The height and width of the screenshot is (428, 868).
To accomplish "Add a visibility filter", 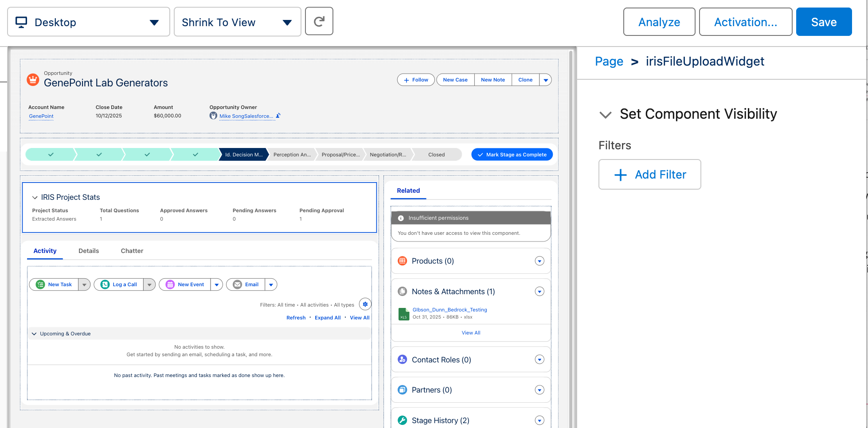I will point(650,175).
